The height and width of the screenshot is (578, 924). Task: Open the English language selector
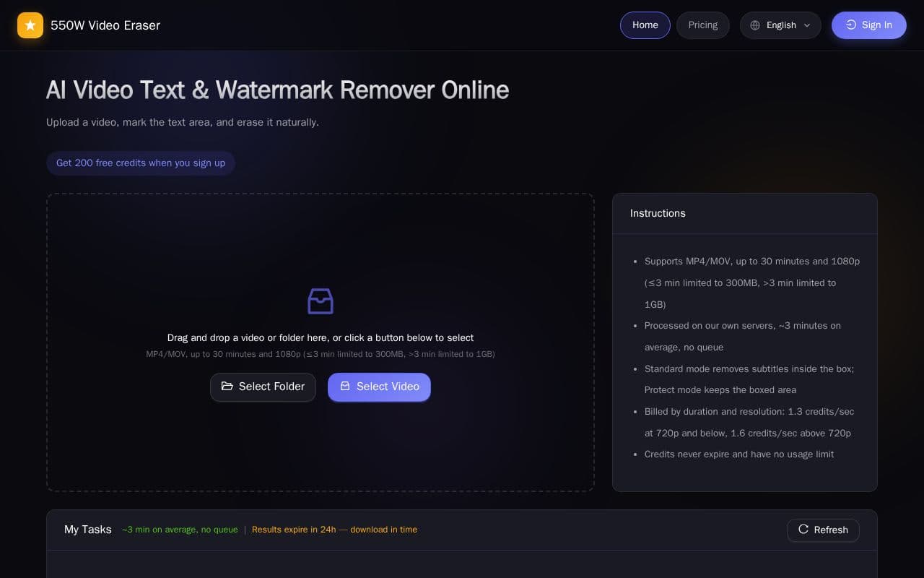coord(780,25)
